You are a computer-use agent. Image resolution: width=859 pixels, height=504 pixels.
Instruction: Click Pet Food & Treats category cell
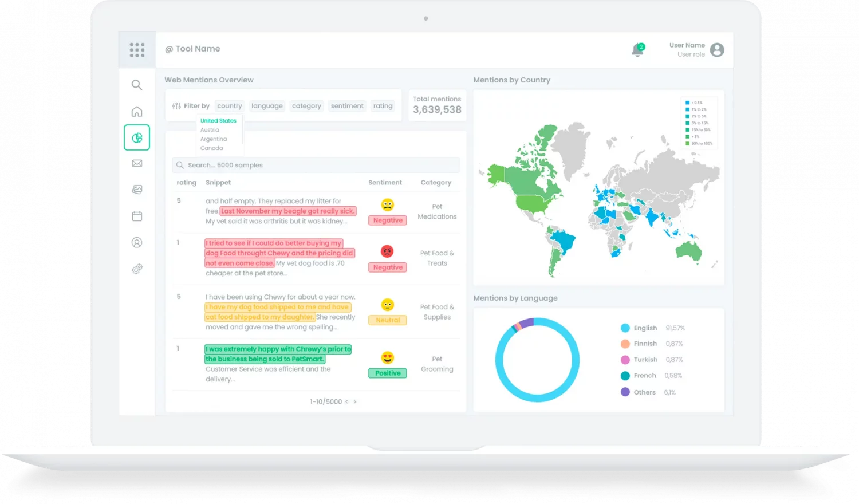(x=437, y=258)
